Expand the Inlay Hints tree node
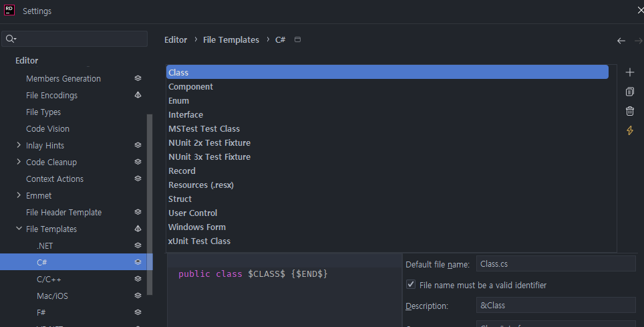Image resolution: width=644 pixels, height=327 pixels. (19, 145)
